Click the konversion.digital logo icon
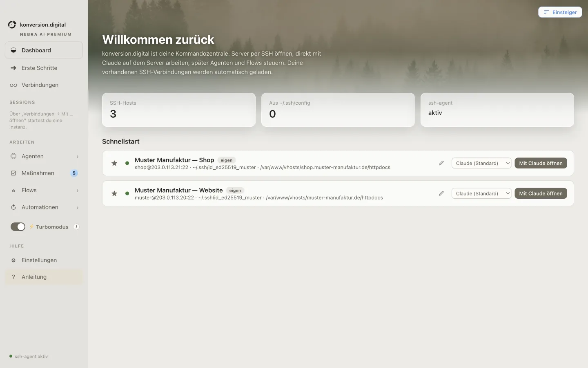Screen dimensions: 588x368 (12, 25)
